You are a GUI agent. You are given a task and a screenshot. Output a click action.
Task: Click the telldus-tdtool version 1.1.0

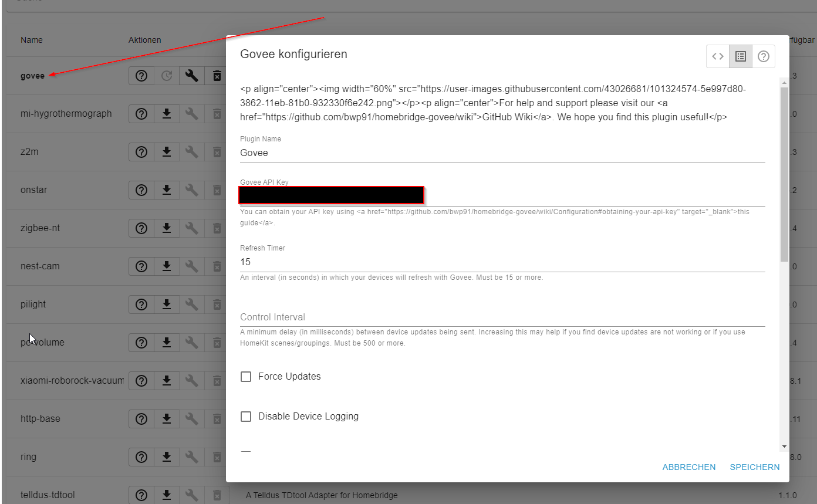(788, 495)
